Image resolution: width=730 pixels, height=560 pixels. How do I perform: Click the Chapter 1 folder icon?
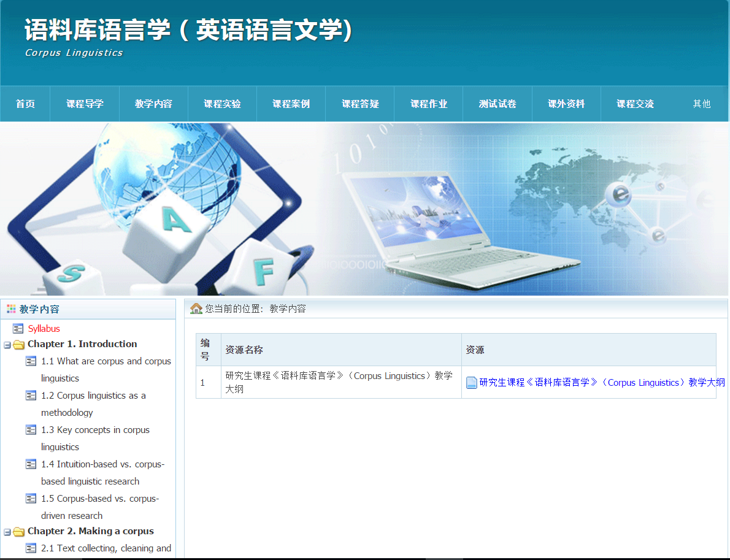click(x=18, y=345)
